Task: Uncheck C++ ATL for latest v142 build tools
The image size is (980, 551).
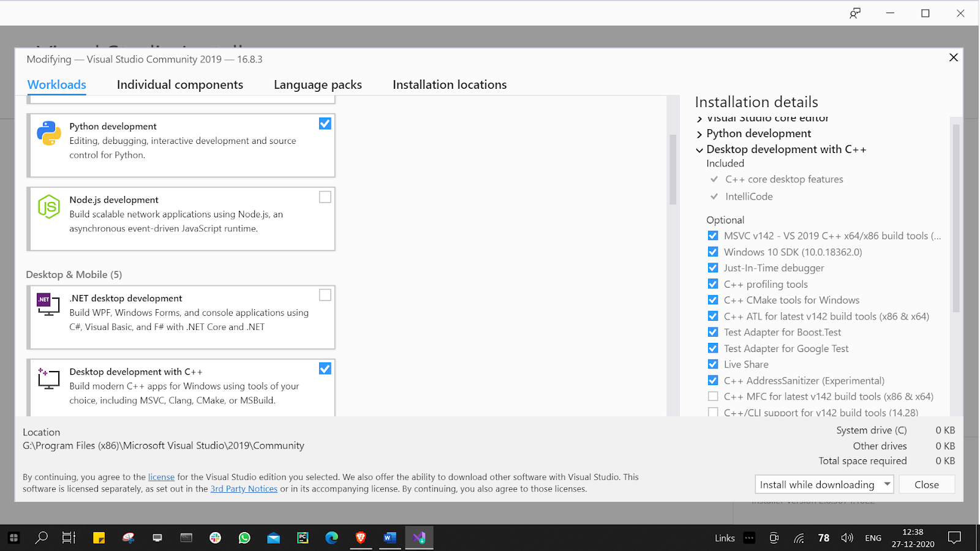Action: [x=713, y=316]
